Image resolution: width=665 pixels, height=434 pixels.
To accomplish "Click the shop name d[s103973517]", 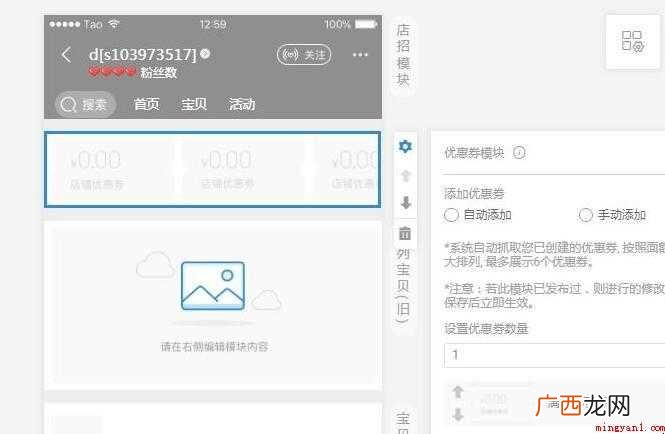I will [143, 55].
